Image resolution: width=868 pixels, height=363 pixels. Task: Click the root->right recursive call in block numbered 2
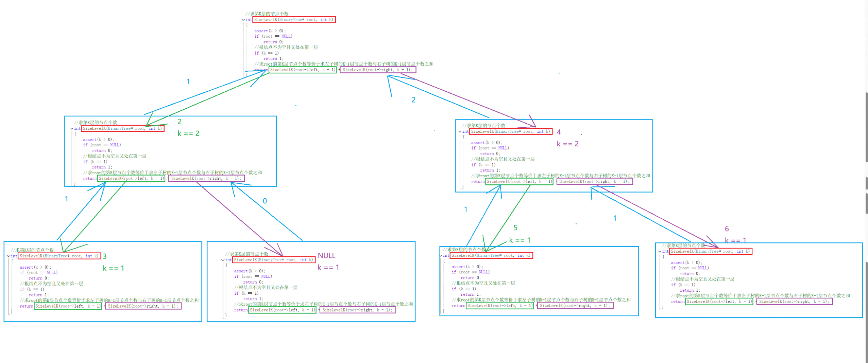pos(206,178)
